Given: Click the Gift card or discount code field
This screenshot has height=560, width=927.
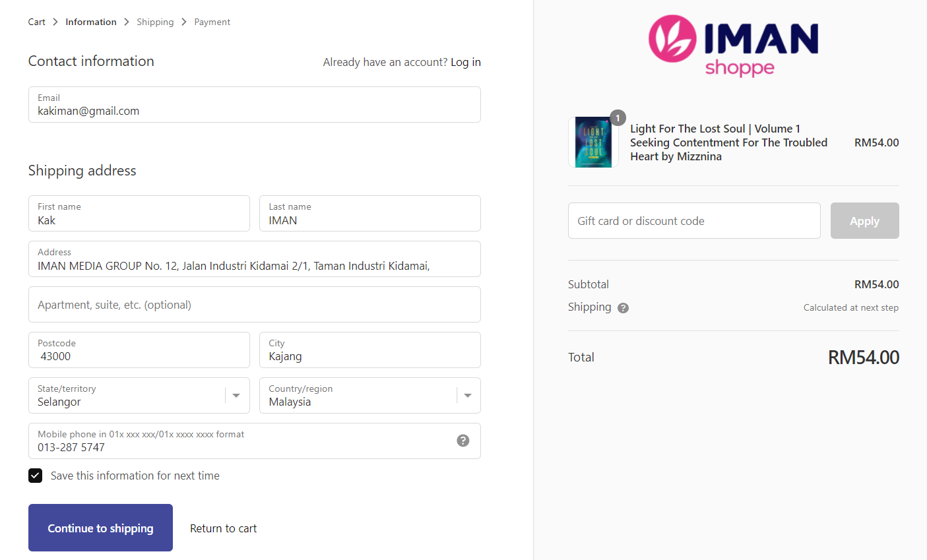Looking at the screenshot, I should [694, 221].
